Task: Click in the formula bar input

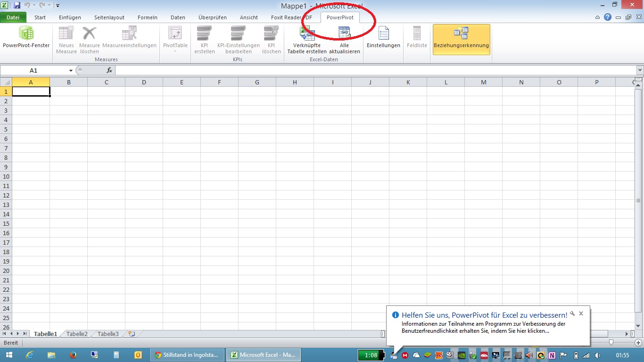Action: pos(375,70)
